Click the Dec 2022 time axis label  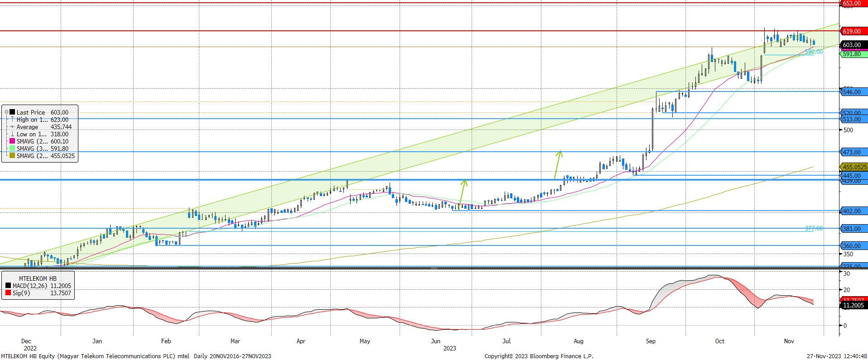(28, 345)
